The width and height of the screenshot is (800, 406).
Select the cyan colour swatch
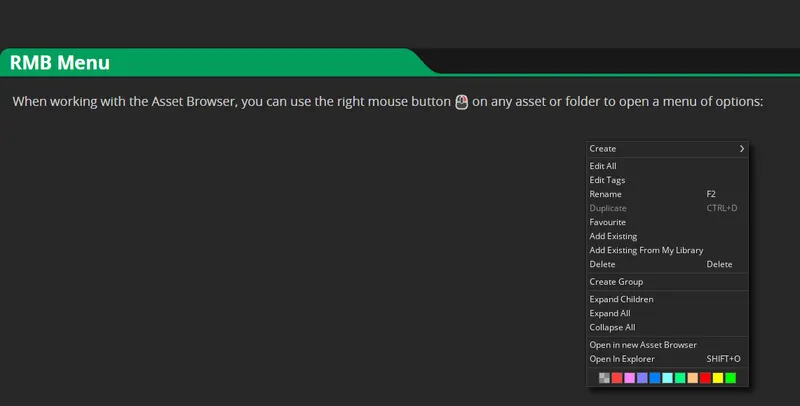667,378
